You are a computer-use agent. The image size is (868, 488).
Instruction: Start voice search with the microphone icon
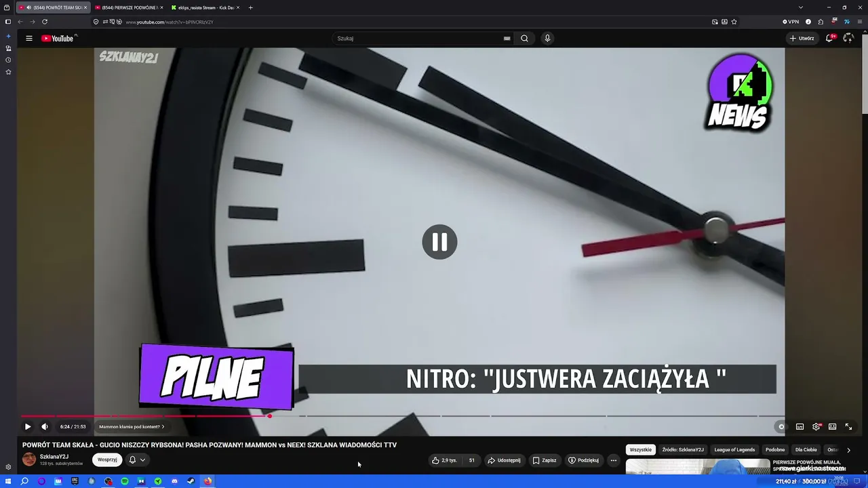[547, 39]
